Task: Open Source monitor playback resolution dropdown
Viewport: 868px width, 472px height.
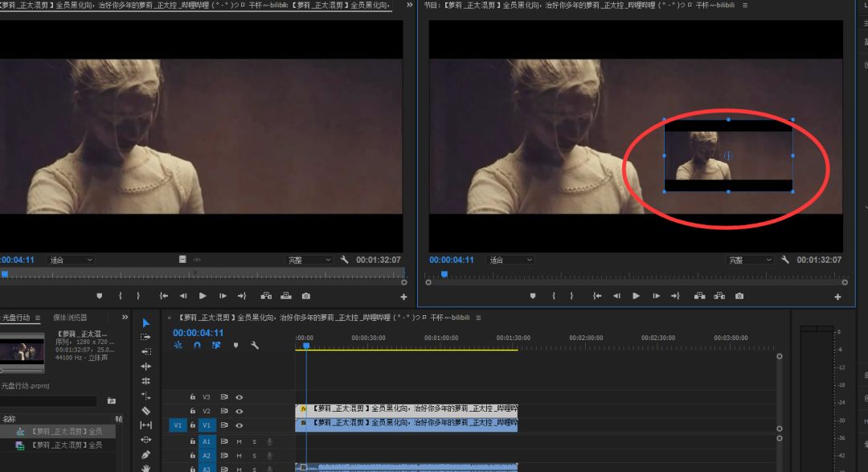Action: [309, 260]
